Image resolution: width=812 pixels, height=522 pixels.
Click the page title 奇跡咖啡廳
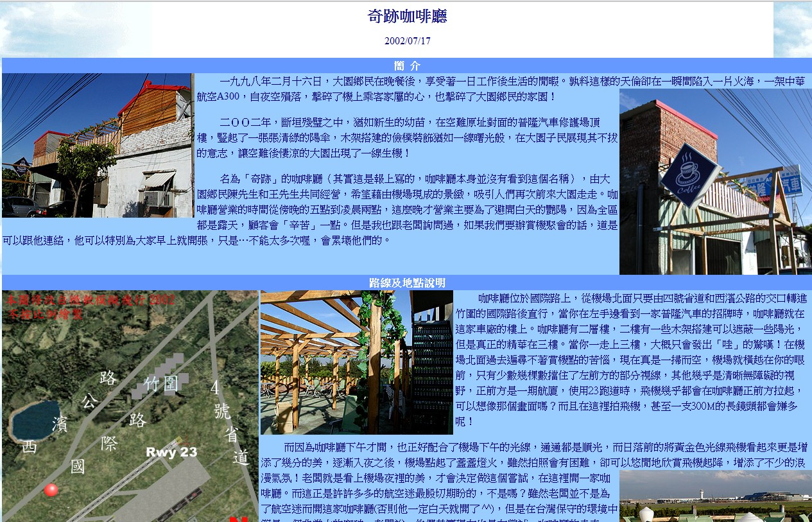point(407,17)
